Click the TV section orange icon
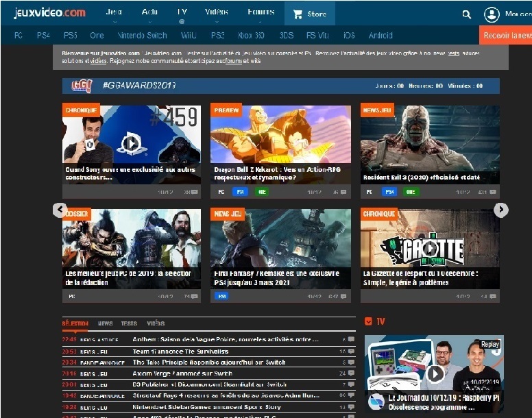 click(368, 321)
